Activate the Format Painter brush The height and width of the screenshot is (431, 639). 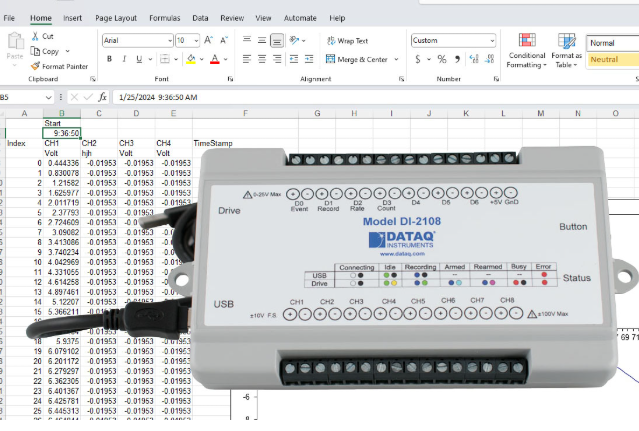[x=35, y=66]
